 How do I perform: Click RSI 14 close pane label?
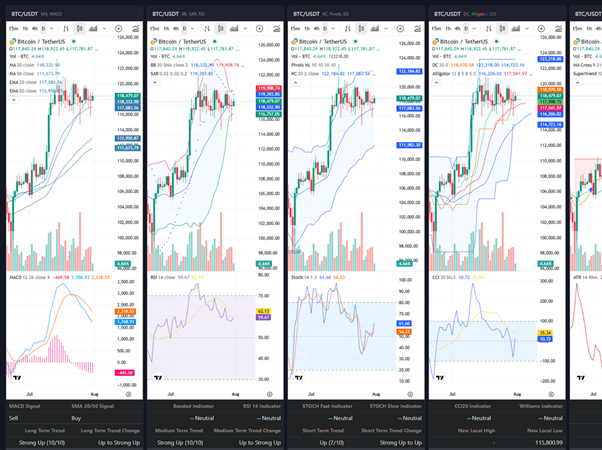[163, 277]
